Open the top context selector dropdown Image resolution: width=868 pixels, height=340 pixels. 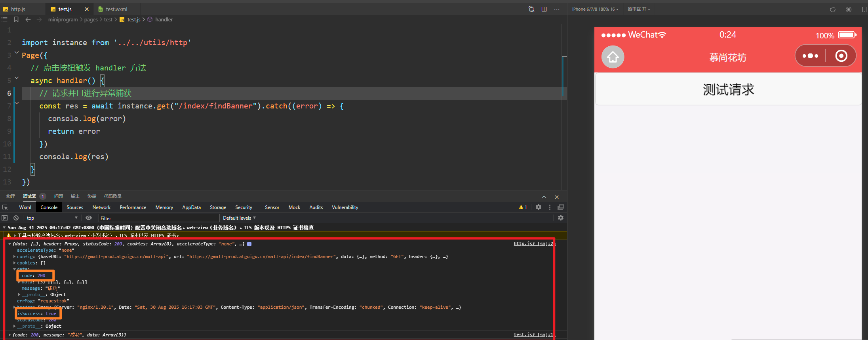tap(52, 218)
